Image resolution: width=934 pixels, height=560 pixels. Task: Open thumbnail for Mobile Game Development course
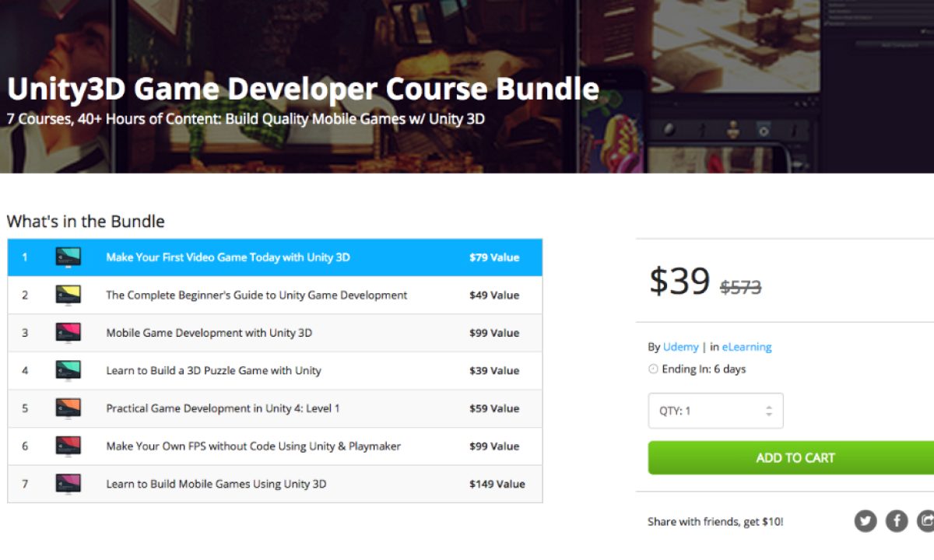68,333
